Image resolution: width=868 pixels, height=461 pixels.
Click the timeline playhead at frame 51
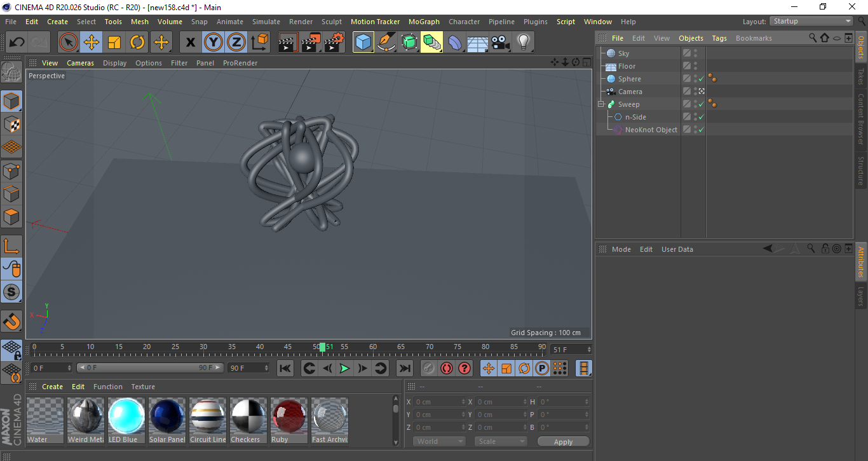[322, 347]
